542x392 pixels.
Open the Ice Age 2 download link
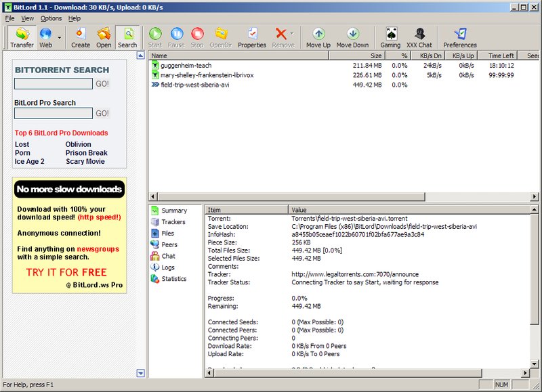pos(29,161)
